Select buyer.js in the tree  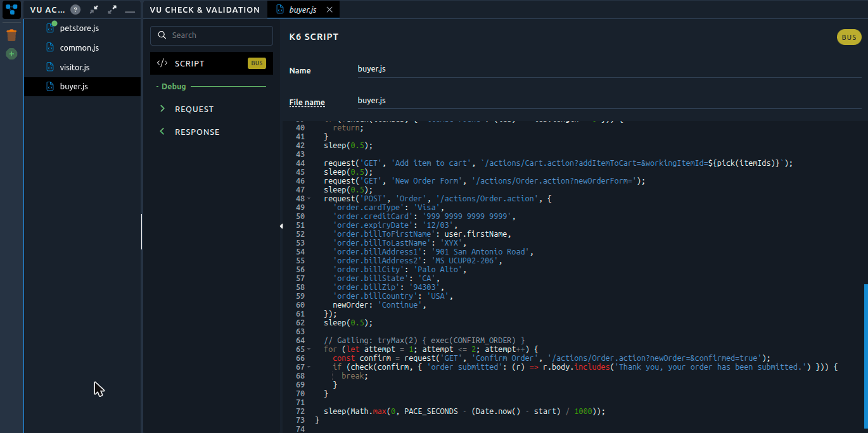click(x=82, y=86)
